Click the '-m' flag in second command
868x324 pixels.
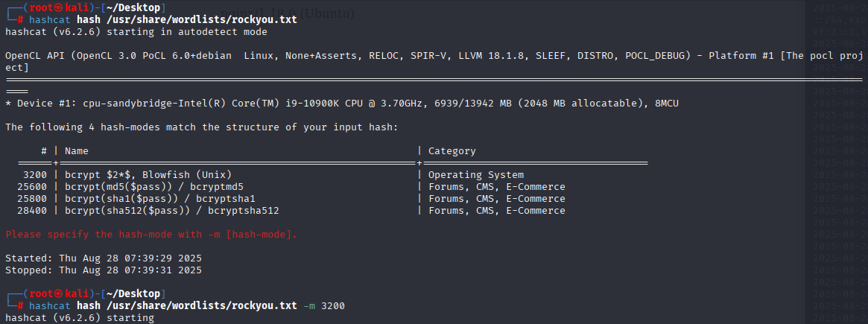coord(309,305)
